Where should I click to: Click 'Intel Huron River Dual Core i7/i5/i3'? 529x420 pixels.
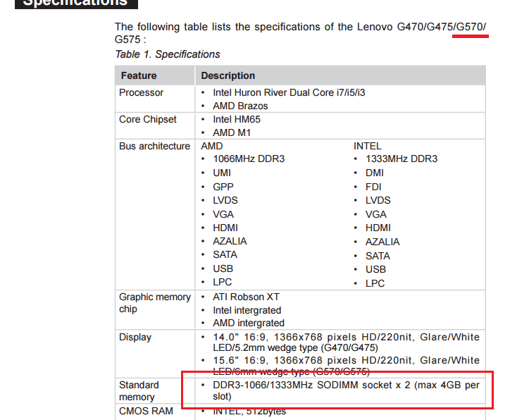tap(289, 92)
